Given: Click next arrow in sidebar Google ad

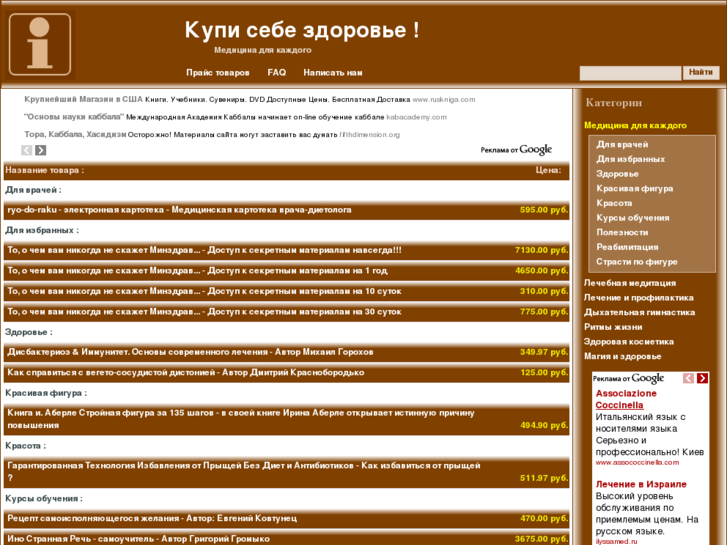Looking at the screenshot, I should click(702, 378).
